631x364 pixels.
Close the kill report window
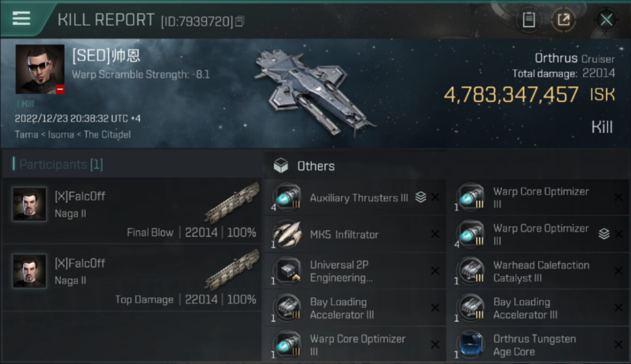(606, 20)
